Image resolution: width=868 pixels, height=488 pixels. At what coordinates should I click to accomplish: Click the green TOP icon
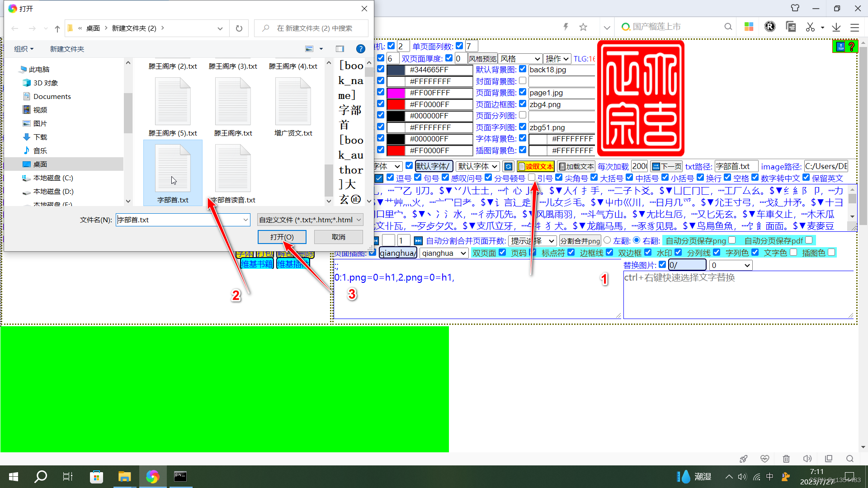click(x=840, y=47)
